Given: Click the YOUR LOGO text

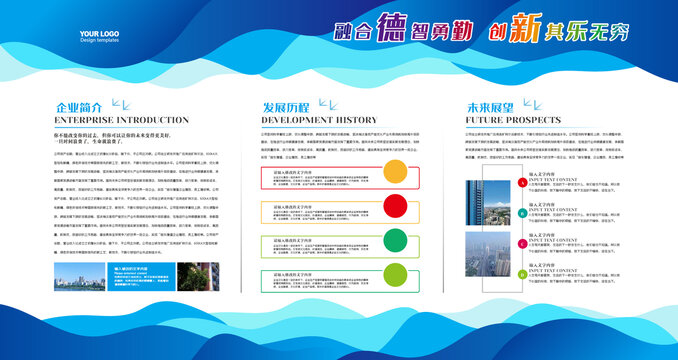Looking at the screenshot, I should point(99,34).
